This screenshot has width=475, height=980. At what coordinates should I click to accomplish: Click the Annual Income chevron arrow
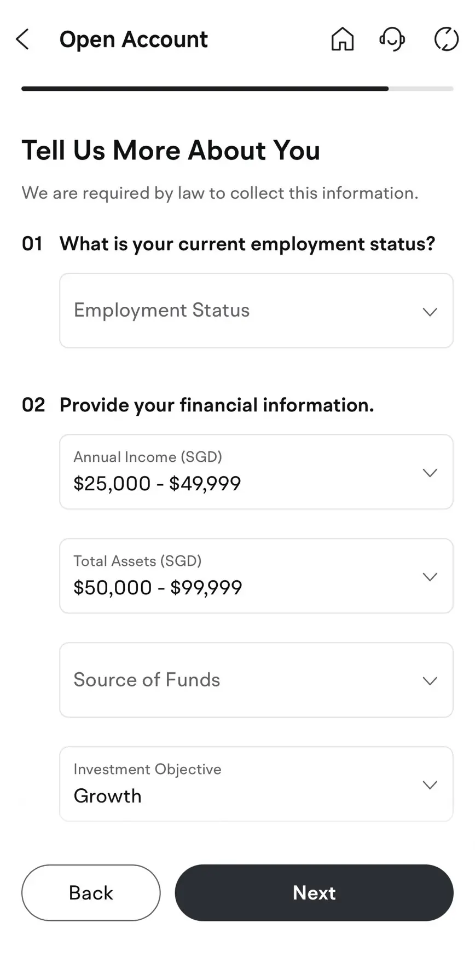430,473
